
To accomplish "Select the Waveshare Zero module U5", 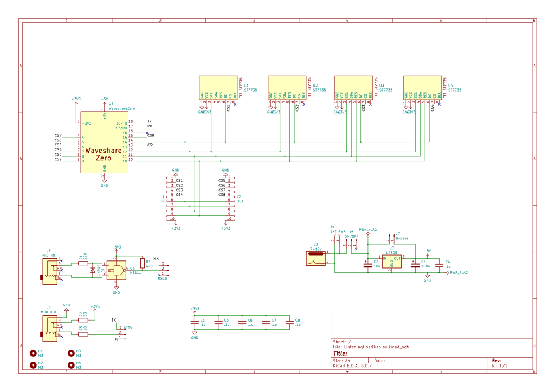I will (104, 142).
